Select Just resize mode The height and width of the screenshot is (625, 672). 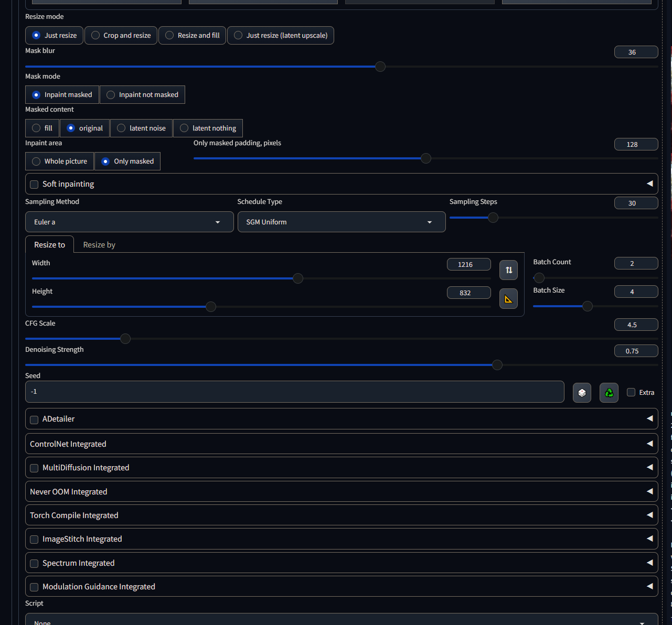54,35
